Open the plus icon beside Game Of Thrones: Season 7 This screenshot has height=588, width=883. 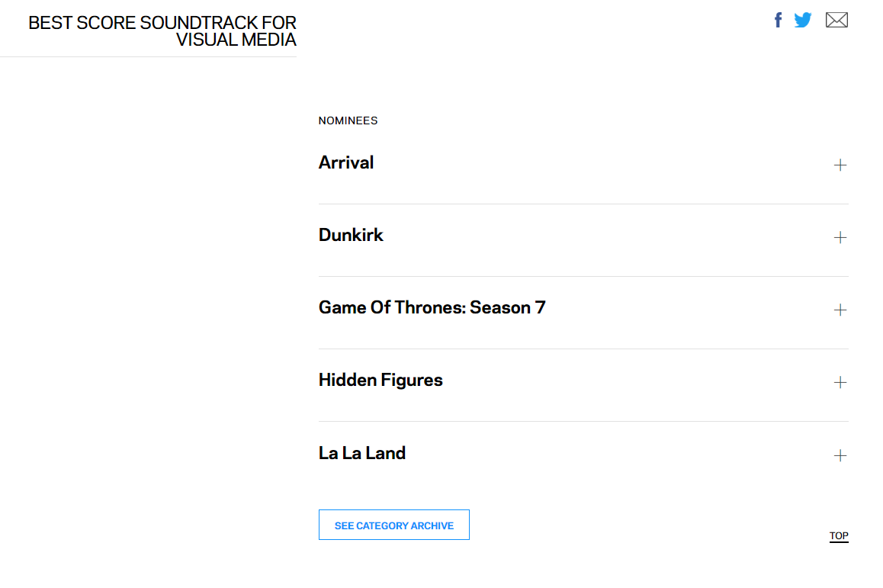[x=840, y=310]
